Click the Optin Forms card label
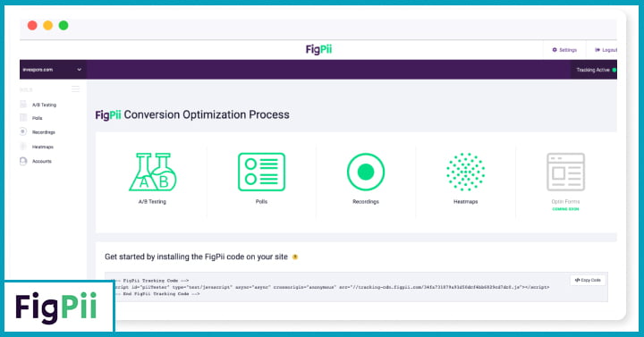644x337 pixels. pos(565,201)
